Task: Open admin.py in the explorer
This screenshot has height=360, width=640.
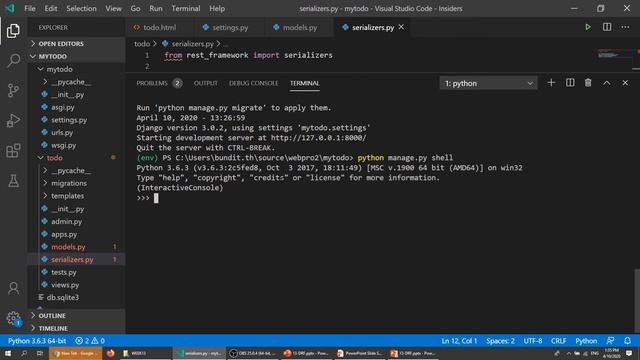Action: click(x=76, y=221)
